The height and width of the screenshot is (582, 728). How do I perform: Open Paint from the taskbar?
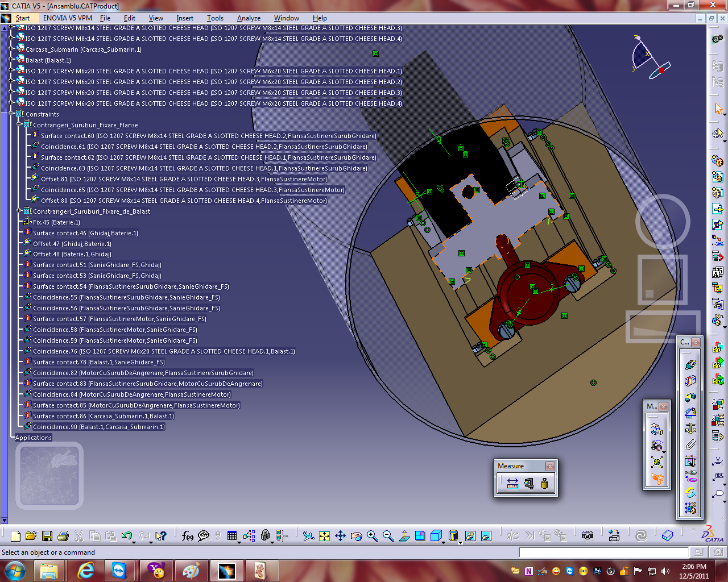[x=191, y=570]
